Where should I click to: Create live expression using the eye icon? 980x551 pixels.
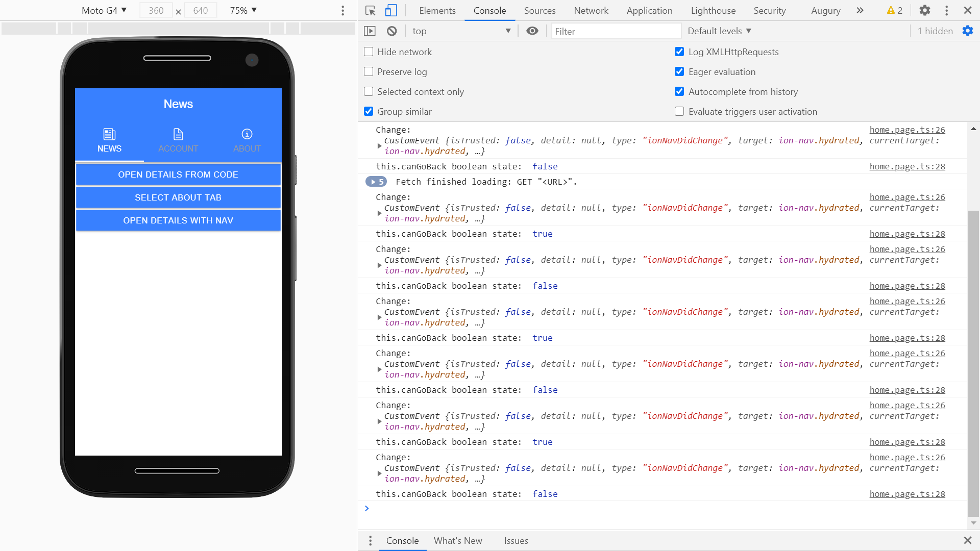(x=532, y=31)
